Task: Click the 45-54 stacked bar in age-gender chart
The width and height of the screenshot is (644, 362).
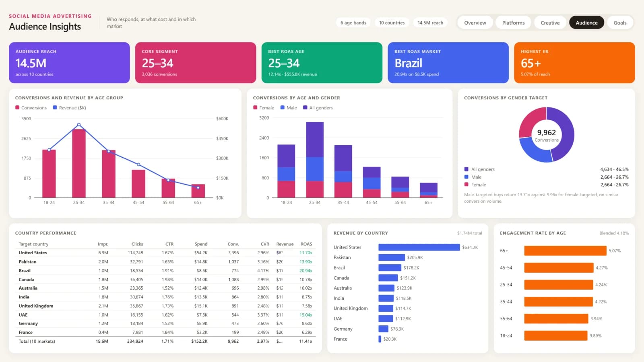Action: pyautogui.click(x=372, y=182)
